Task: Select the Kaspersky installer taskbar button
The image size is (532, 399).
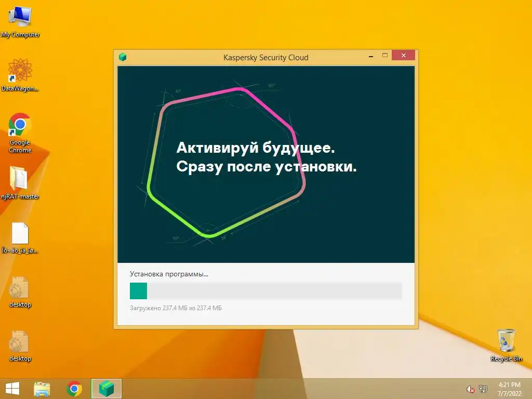Action: (x=107, y=389)
